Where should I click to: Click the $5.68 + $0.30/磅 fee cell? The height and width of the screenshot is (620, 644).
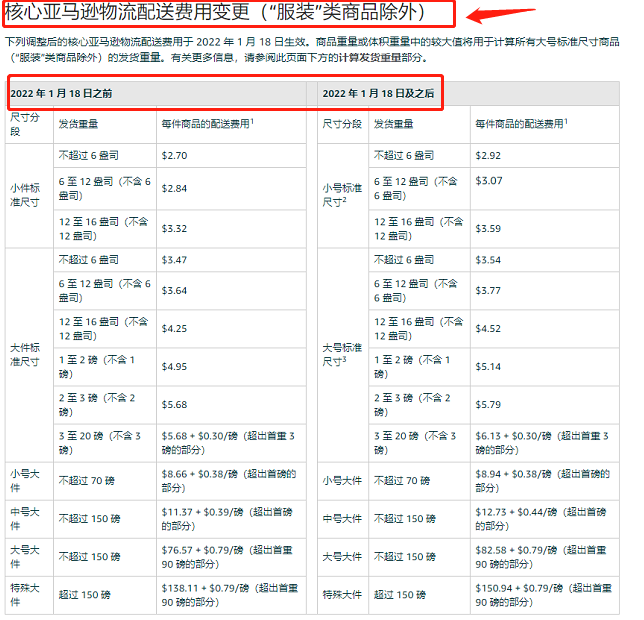click(231, 443)
